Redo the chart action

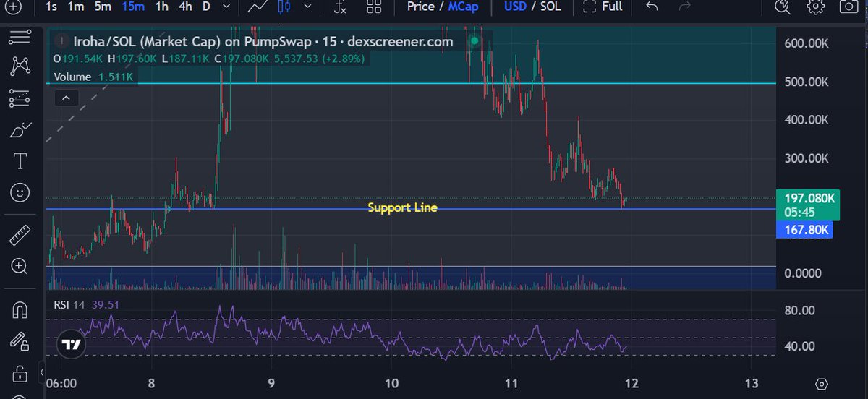pyautogui.click(x=685, y=7)
